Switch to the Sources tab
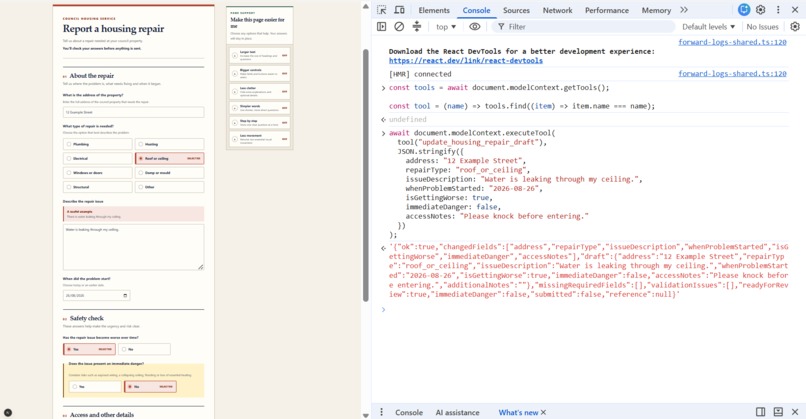 pyautogui.click(x=516, y=10)
